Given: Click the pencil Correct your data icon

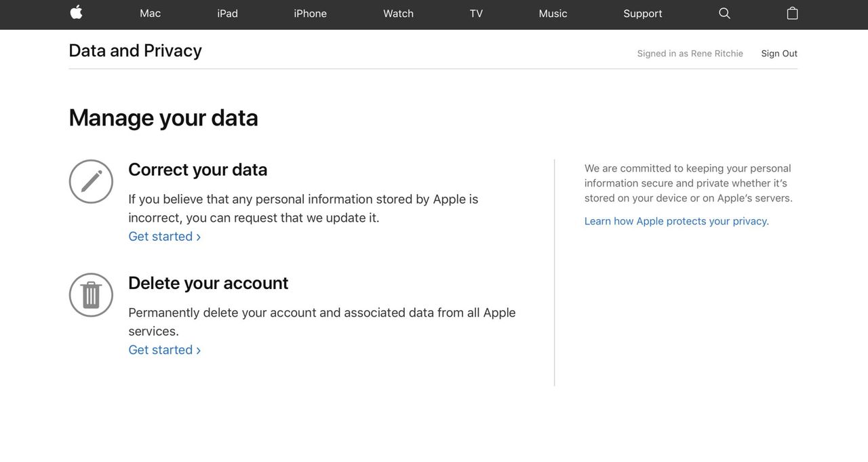Looking at the screenshot, I should 91,181.
